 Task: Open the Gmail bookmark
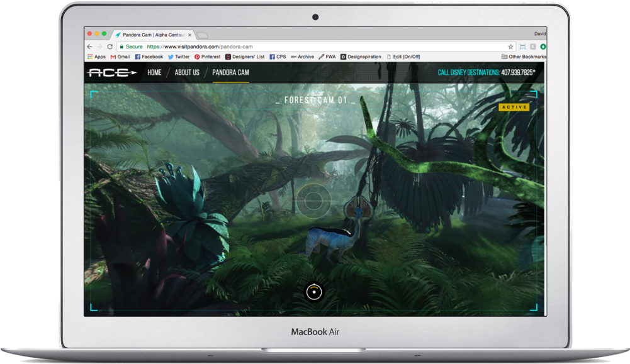click(x=120, y=57)
